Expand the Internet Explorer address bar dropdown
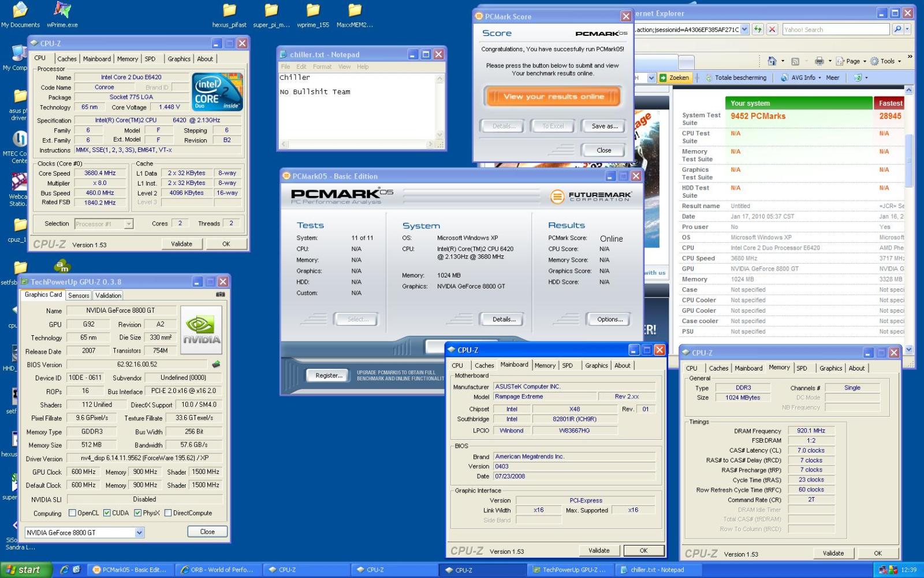 coord(744,29)
